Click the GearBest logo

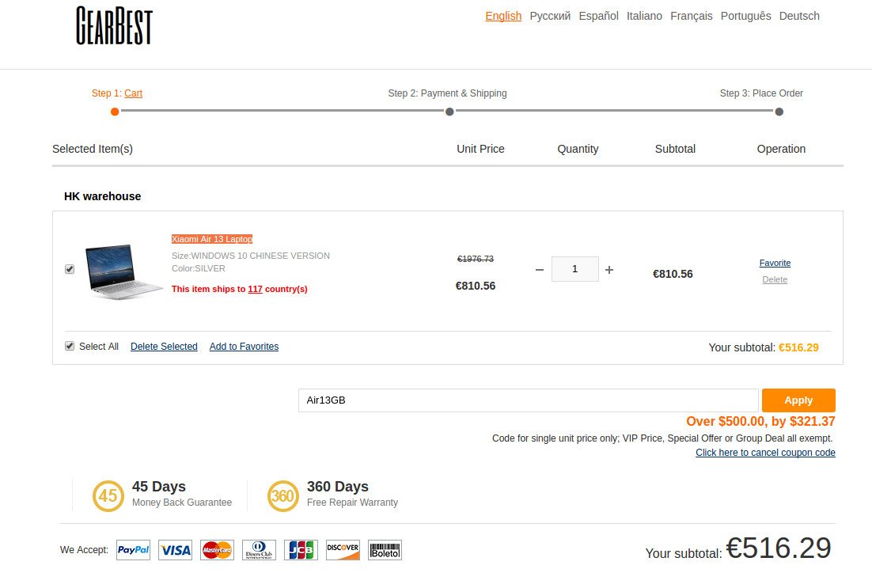(x=114, y=25)
